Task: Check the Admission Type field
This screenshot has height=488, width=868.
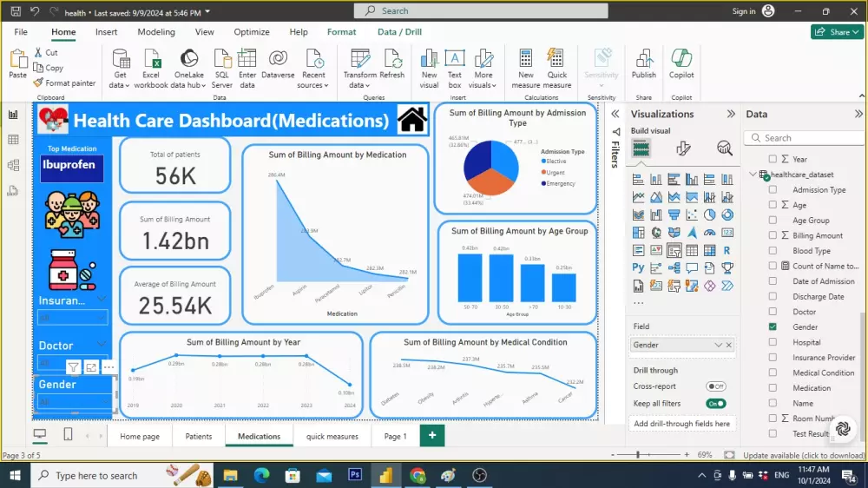Action: (x=773, y=189)
